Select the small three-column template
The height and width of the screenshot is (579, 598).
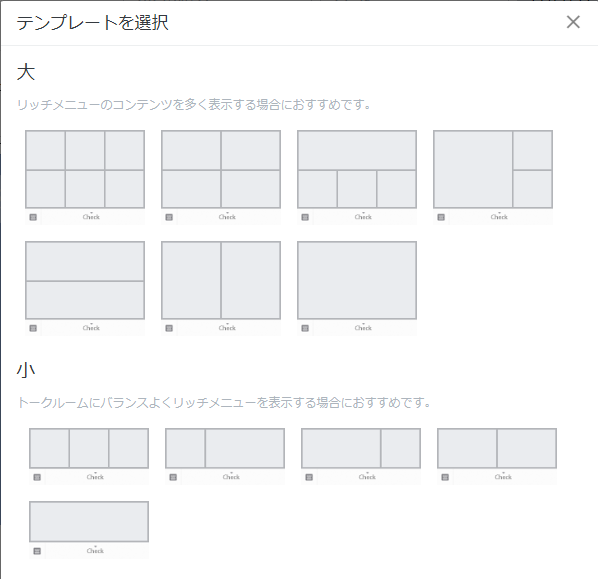point(89,448)
